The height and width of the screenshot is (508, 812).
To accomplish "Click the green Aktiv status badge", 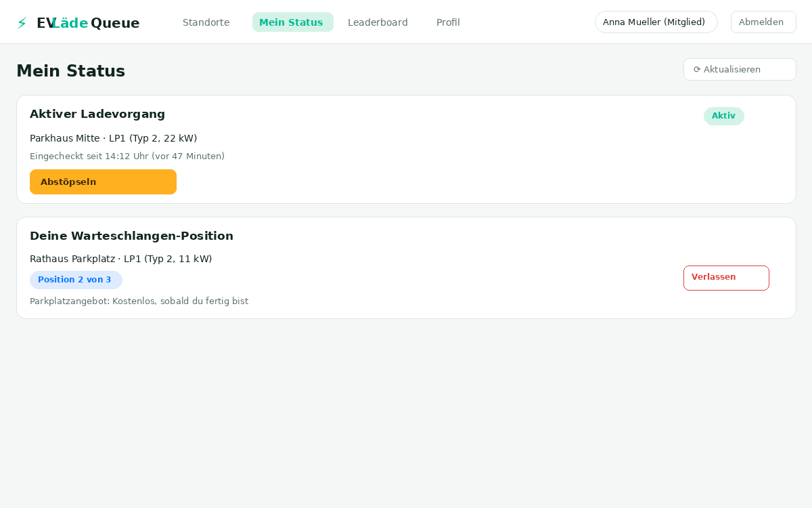I will 723,116.
